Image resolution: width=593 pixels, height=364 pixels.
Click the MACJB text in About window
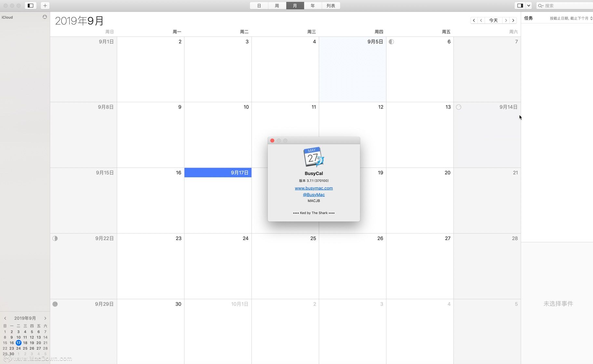coord(314,201)
